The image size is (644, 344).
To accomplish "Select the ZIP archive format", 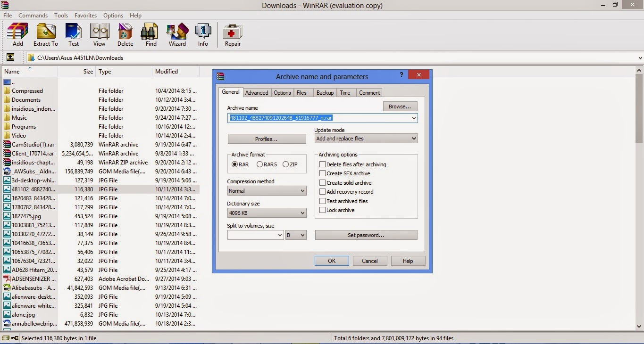I will (285, 164).
